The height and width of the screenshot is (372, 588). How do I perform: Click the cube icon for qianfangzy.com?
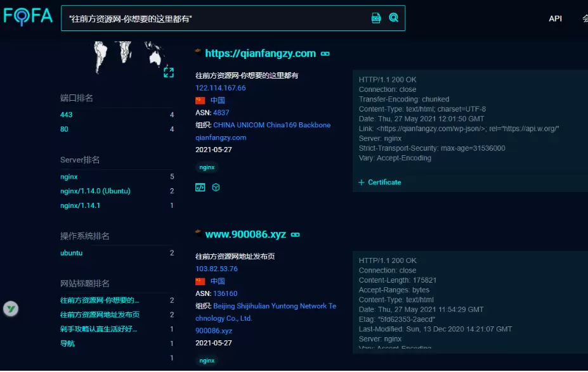coord(216,188)
